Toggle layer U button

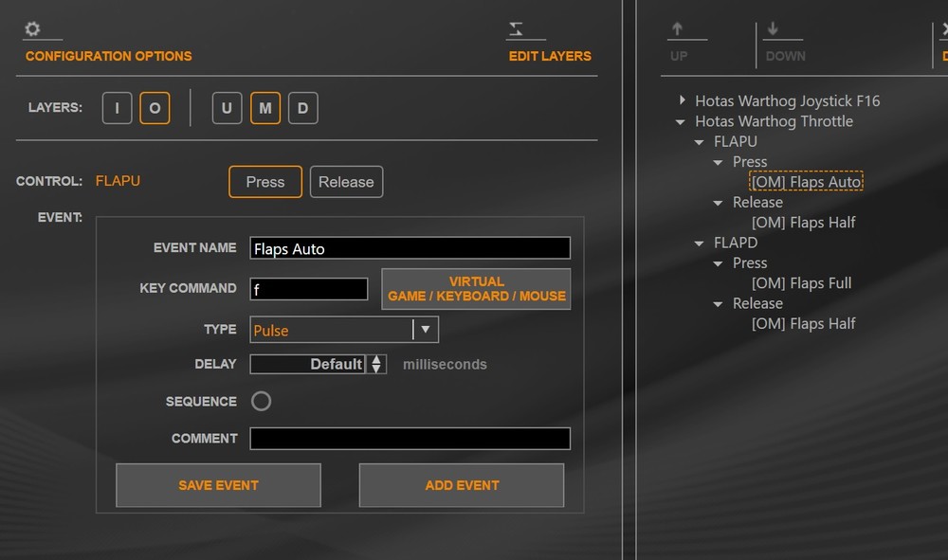[x=227, y=108]
